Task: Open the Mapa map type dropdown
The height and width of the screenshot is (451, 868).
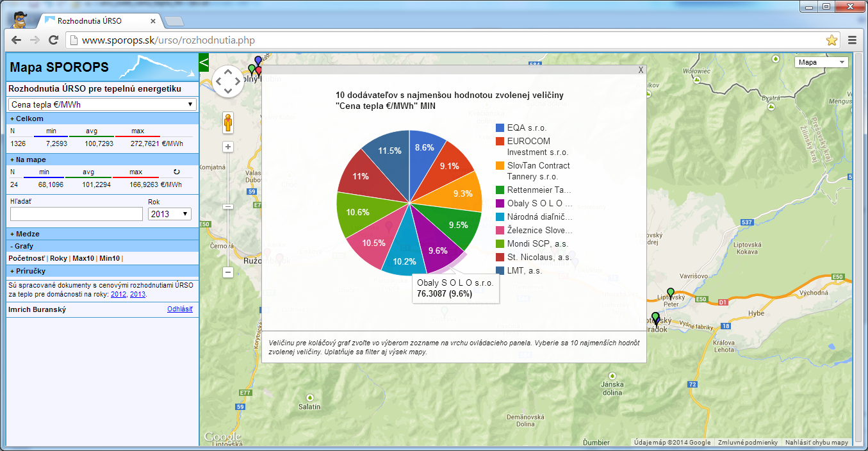Action: click(x=821, y=62)
